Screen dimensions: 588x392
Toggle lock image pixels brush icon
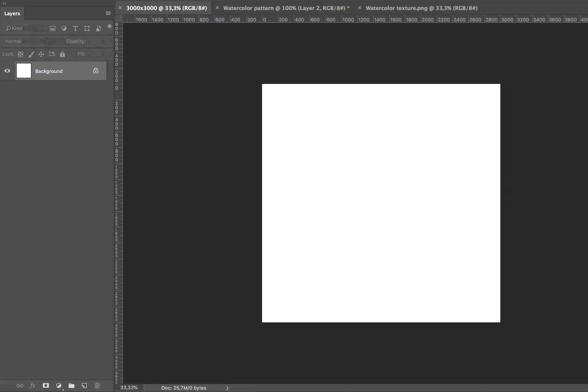31,54
